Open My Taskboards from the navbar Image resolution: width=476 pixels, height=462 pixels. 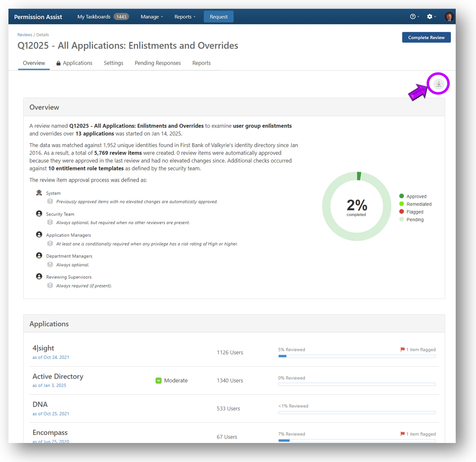(94, 16)
